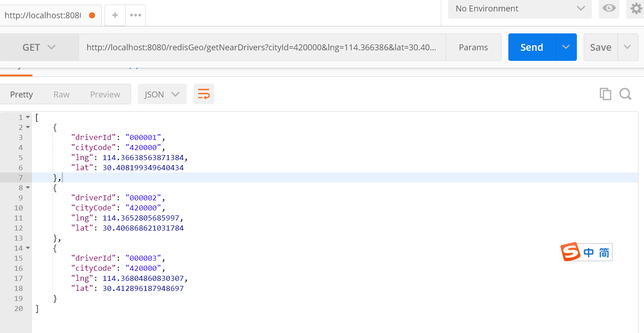644x333 pixels.
Task: Open the Params editor
Action: pyautogui.click(x=473, y=47)
